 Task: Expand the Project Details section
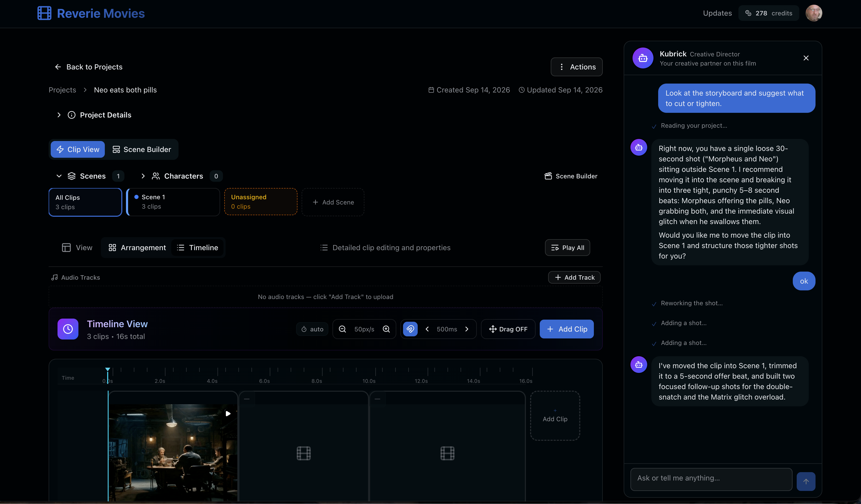coord(59,115)
